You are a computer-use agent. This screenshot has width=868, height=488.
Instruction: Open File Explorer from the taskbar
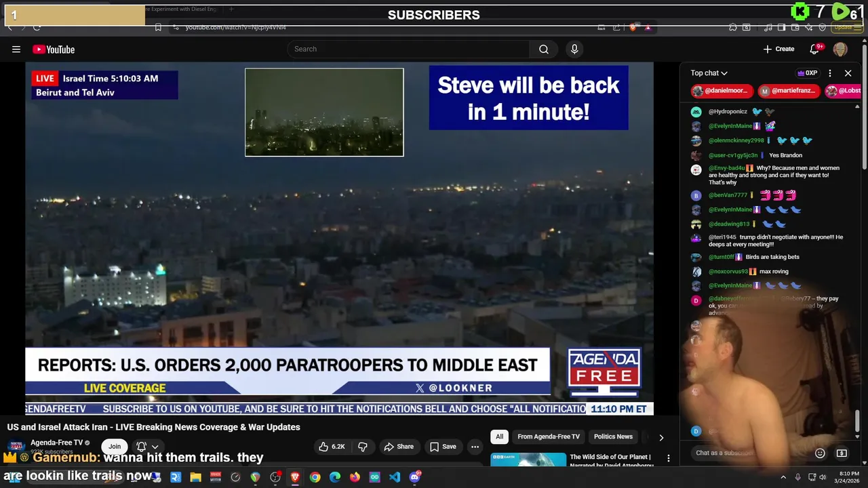pyautogui.click(x=195, y=477)
